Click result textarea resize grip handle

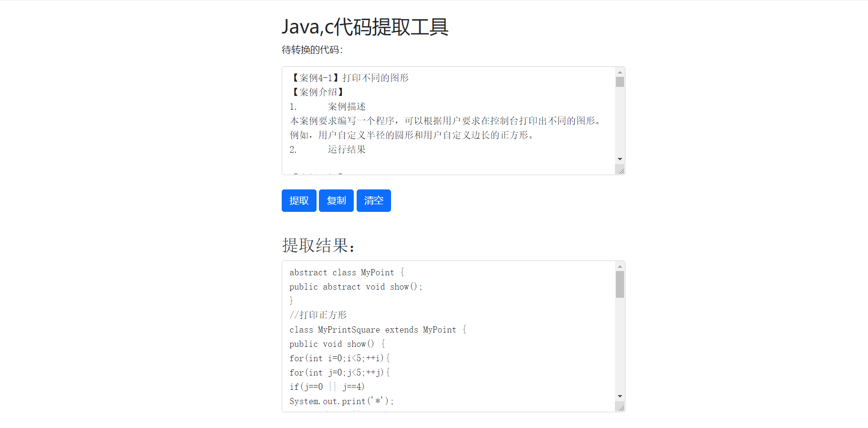tap(620, 407)
